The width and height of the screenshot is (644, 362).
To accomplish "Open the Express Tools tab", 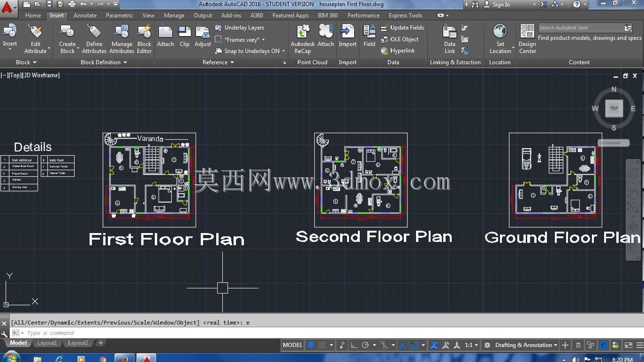I will [x=405, y=15].
